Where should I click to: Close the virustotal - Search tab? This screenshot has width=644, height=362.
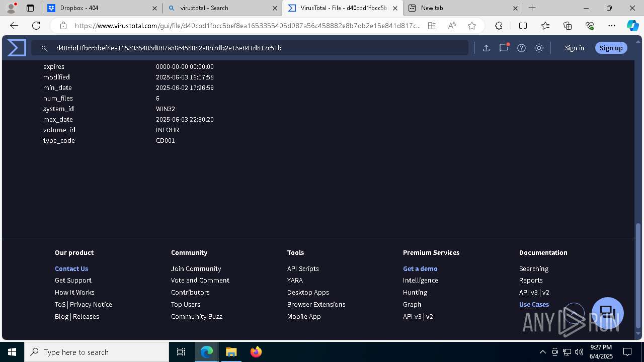tap(275, 8)
